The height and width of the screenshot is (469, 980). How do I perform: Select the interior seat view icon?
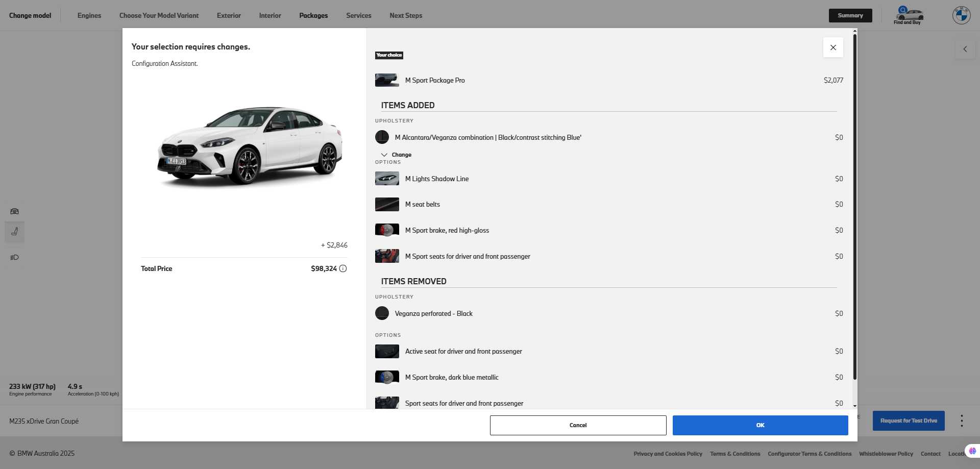[14, 232]
